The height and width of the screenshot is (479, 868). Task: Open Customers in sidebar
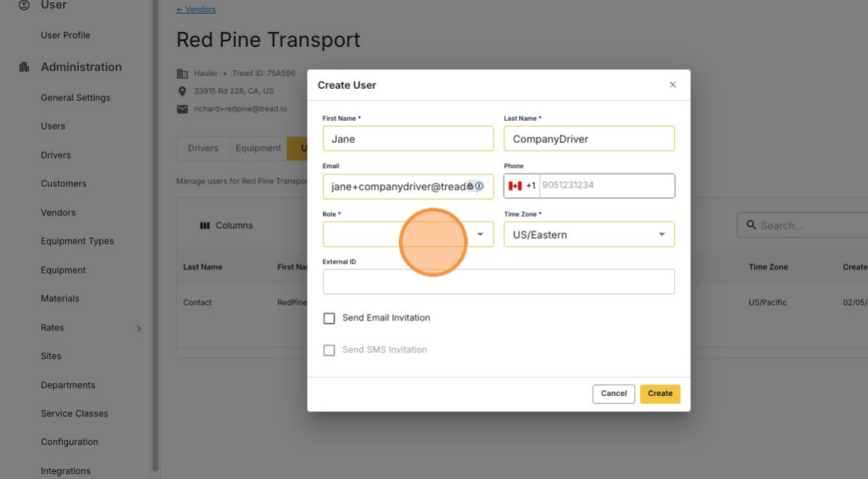63,183
